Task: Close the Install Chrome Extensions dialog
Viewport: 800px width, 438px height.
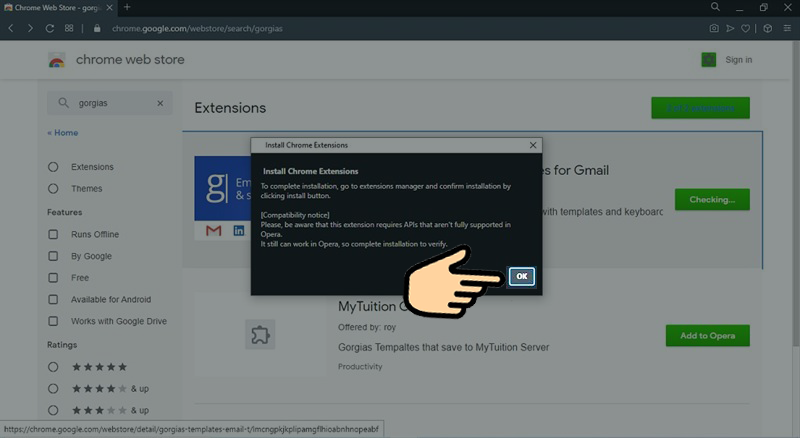Action: tap(533, 145)
